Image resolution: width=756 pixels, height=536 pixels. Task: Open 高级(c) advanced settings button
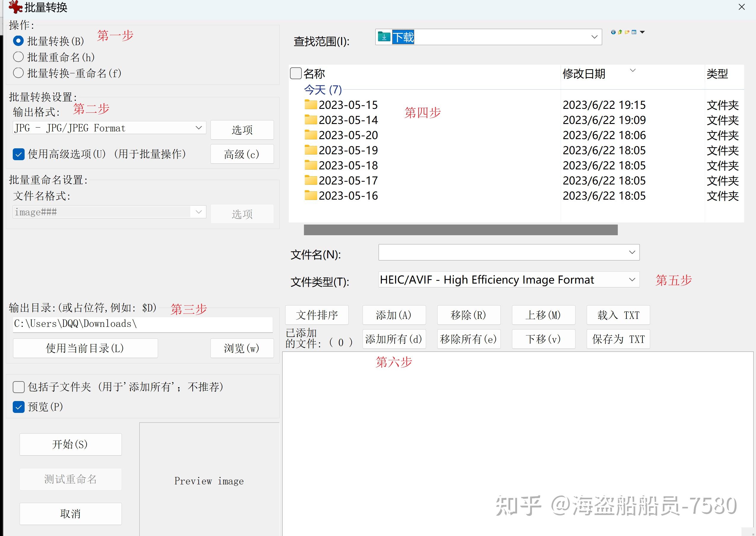click(x=242, y=154)
